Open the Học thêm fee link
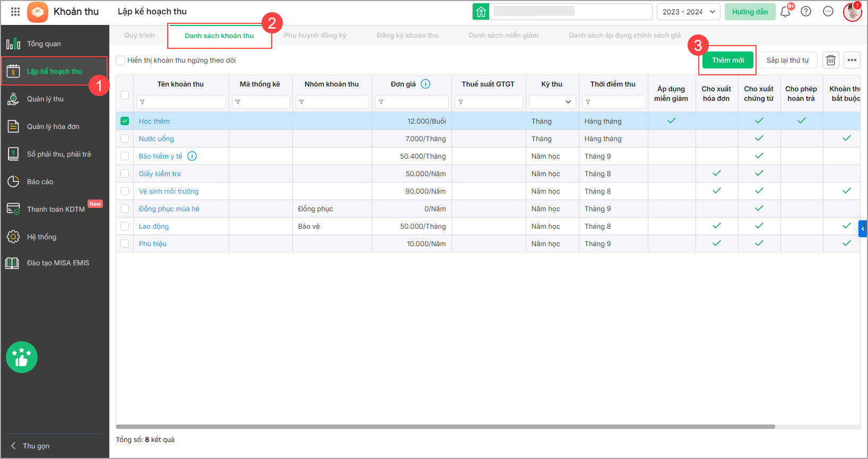Screen dimensions: 868x459 point(154,121)
